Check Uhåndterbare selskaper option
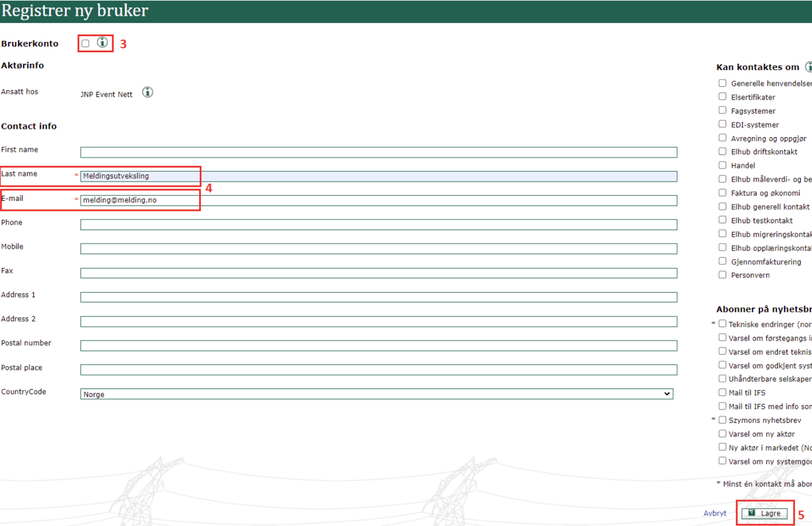Screen dimensions: 812x526 pyautogui.click(x=722, y=379)
